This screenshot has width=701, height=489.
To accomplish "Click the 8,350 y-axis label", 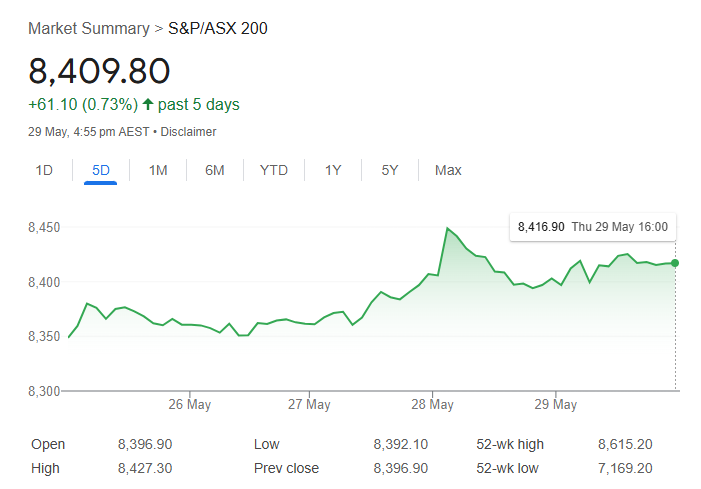I will click(x=44, y=337).
